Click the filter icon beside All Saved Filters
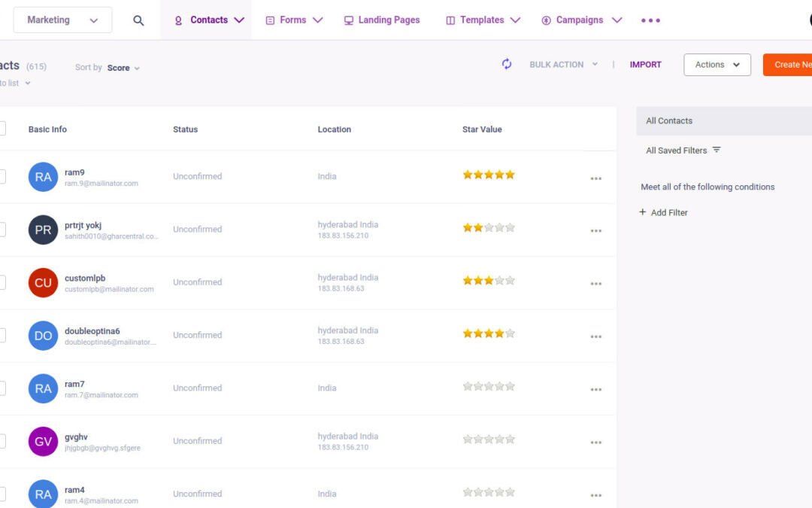The image size is (812, 508). tap(717, 150)
